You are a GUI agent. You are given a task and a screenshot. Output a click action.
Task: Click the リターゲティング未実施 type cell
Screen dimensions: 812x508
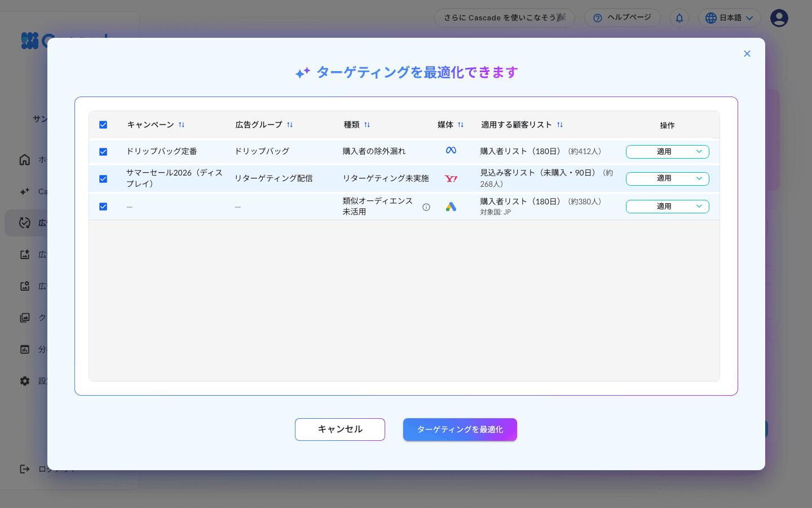click(x=386, y=178)
